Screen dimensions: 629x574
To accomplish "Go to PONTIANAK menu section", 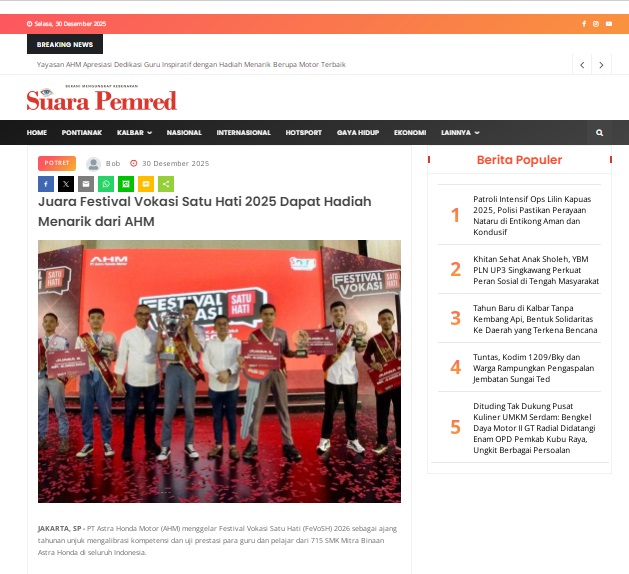I will pos(82,132).
